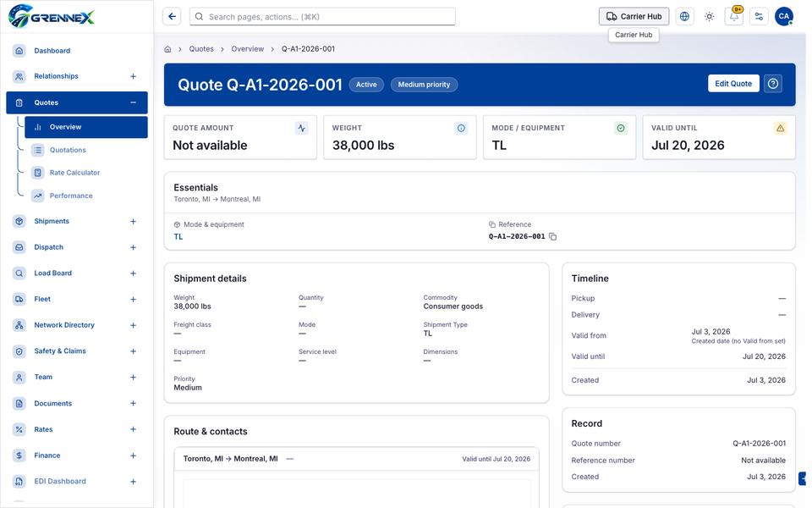The image size is (812, 508).
Task: Open the CA user avatar menu
Action: click(x=784, y=17)
